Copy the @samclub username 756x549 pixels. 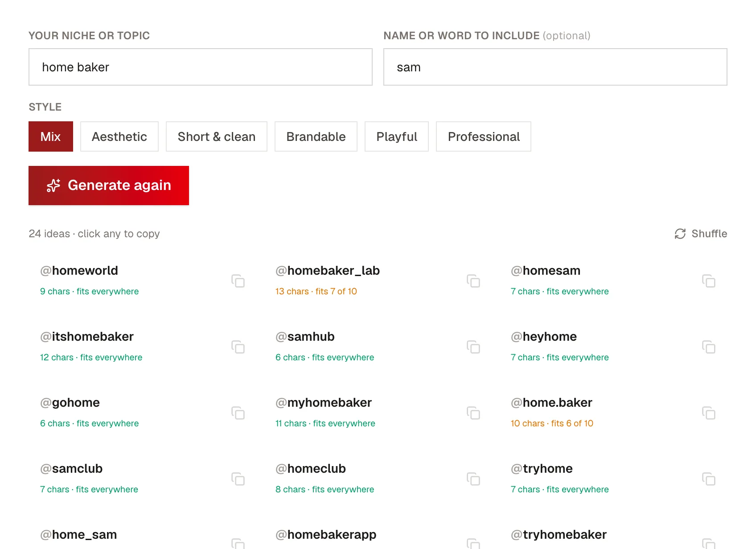pyautogui.click(x=238, y=479)
